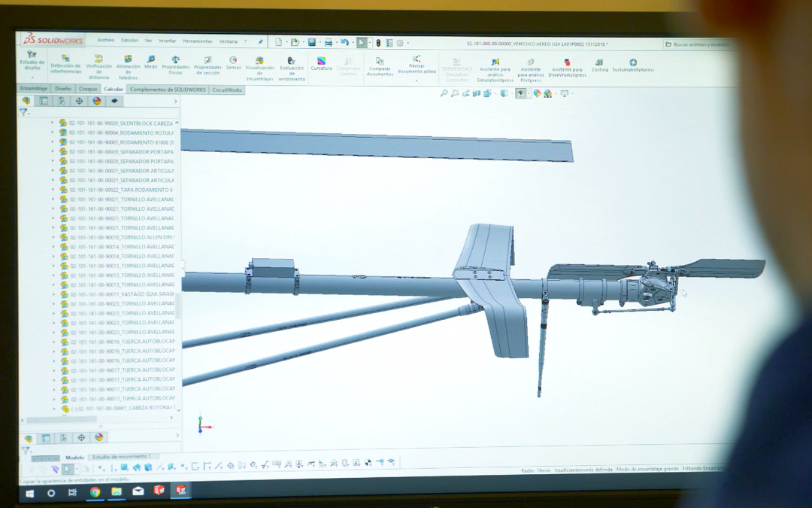
Task: Open ConfigurationManager tab in upper panel
Action: pyautogui.click(x=62, y=101)
